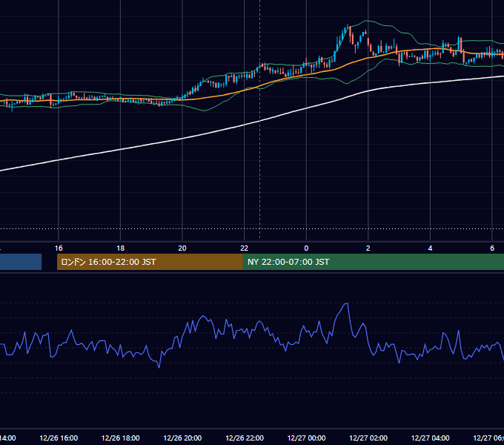Click the blue session bar before London
The width and height of the screenshot is (504, 445).
point(21,262)
